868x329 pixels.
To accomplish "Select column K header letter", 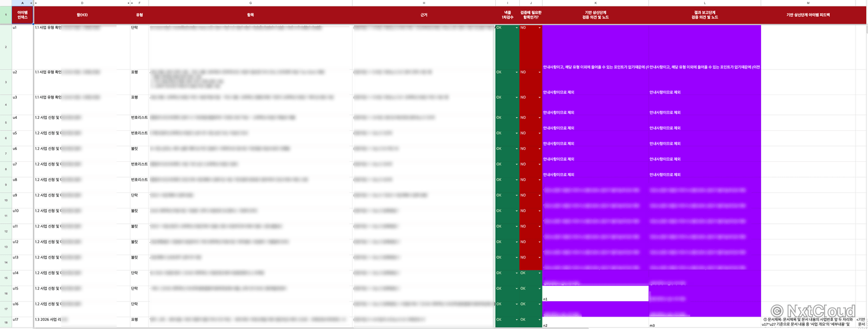I will coord(595,3).
